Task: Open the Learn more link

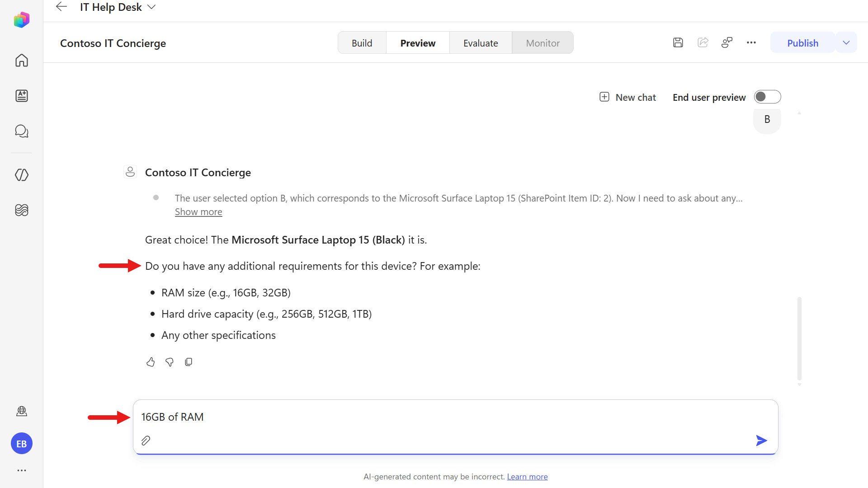Action: point(527,477)
